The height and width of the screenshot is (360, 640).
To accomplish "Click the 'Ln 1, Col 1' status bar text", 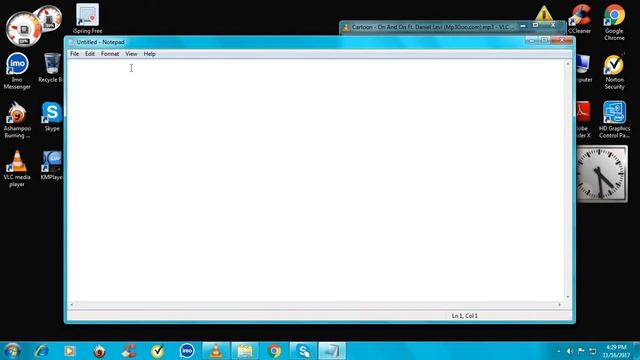I will coord(464,316).
